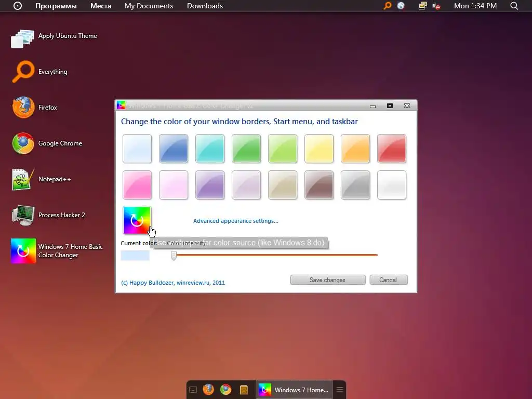The height and width of the screenshot is (399, 532).
Task: Open Advanced appearance settings link
Action: point(236,221)
